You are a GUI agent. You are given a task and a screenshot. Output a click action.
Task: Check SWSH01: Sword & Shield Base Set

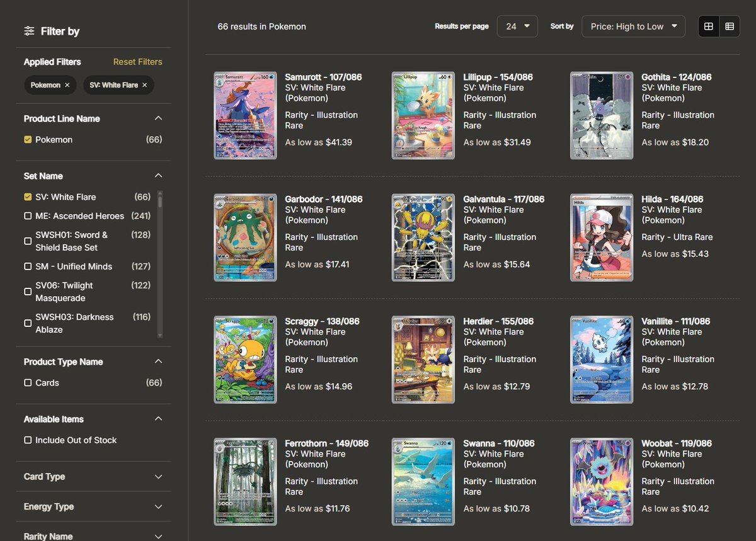tap(28, 241)
